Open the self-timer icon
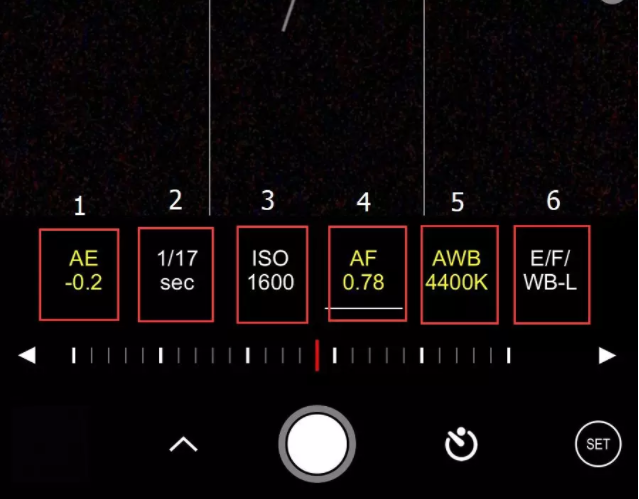This screenshot has width=639, height=499. click(461, 444)
